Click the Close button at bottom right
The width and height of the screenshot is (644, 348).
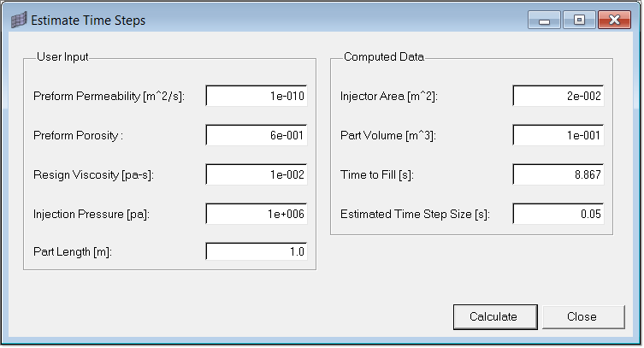[x=582, y=316]
